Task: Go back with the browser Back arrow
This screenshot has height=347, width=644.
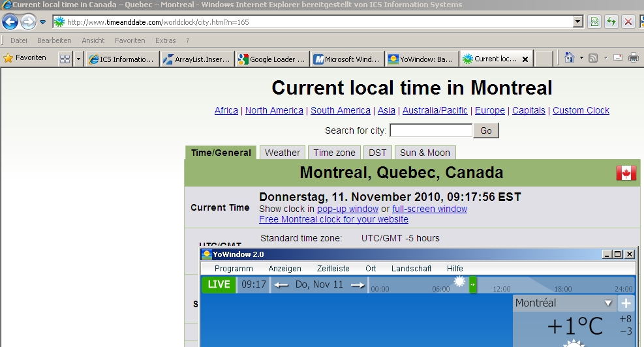Action: [x=10, y=22]
